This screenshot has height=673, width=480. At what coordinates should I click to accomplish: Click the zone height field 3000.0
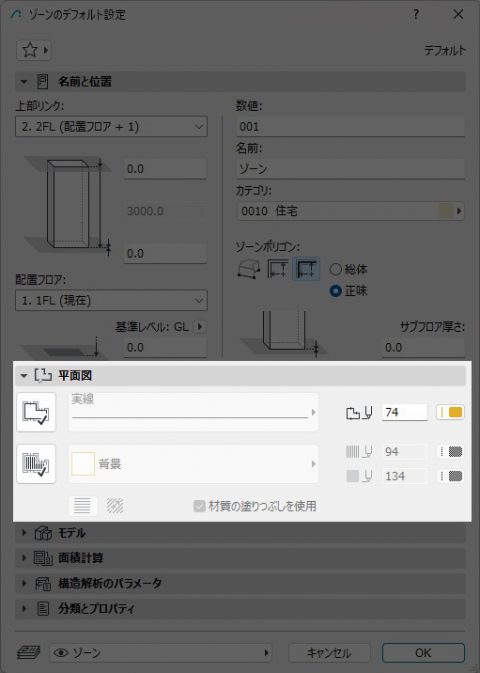coord(165,211)
